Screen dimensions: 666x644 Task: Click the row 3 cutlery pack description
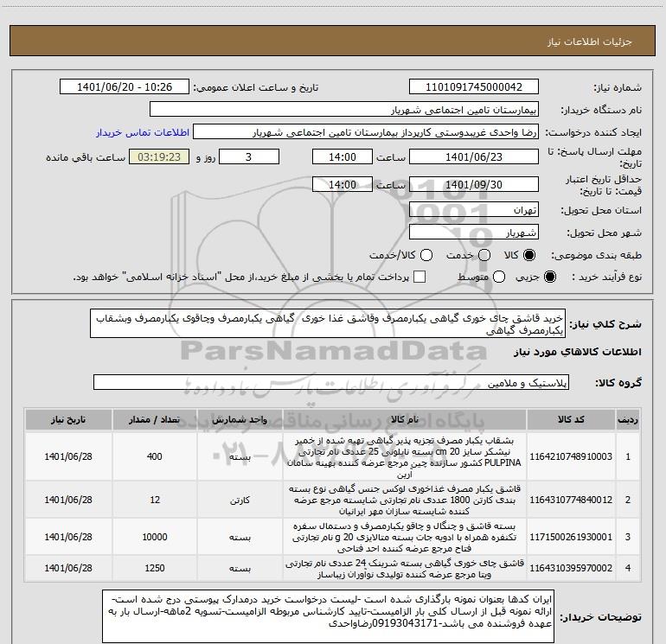pyautogui.click(x=405, y=537)
